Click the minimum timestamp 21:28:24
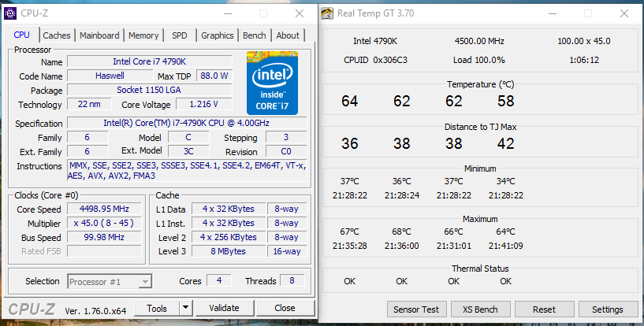This screenshot has height=326, width=644. point(402,195)
